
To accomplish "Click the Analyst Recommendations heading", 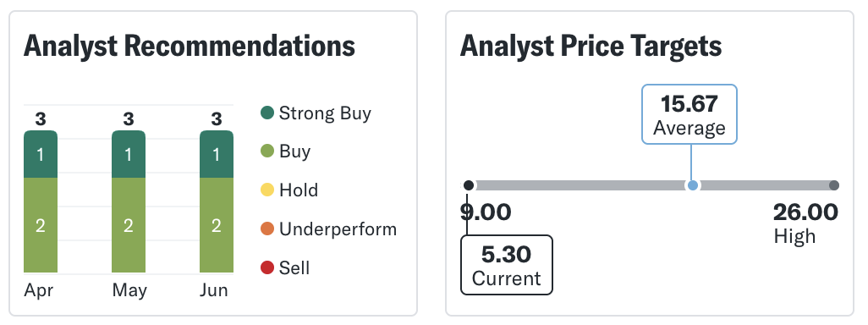I will 190,46.
